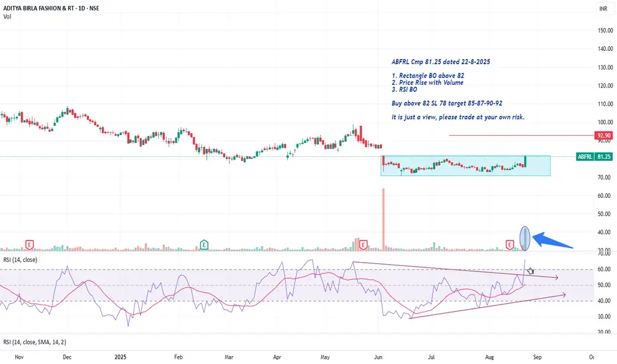Click the Sep label on time axis
The image size is (617, 364).
pos(537,357)
